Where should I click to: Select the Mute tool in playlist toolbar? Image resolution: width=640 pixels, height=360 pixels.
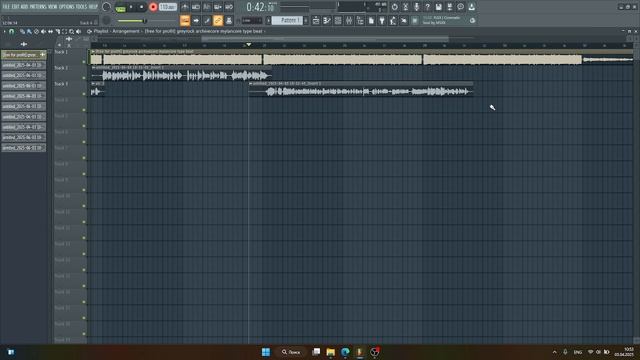(43, 31)
